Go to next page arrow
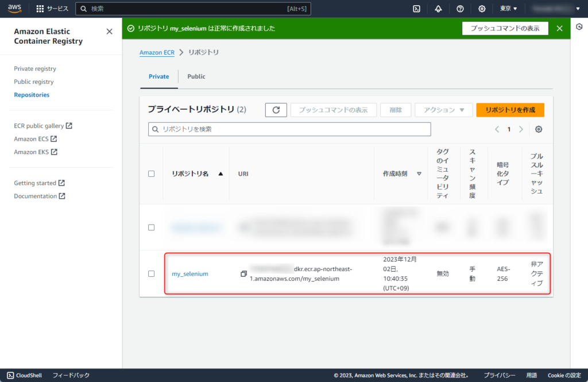The image size is (588, 382). (x=521, y=129)
